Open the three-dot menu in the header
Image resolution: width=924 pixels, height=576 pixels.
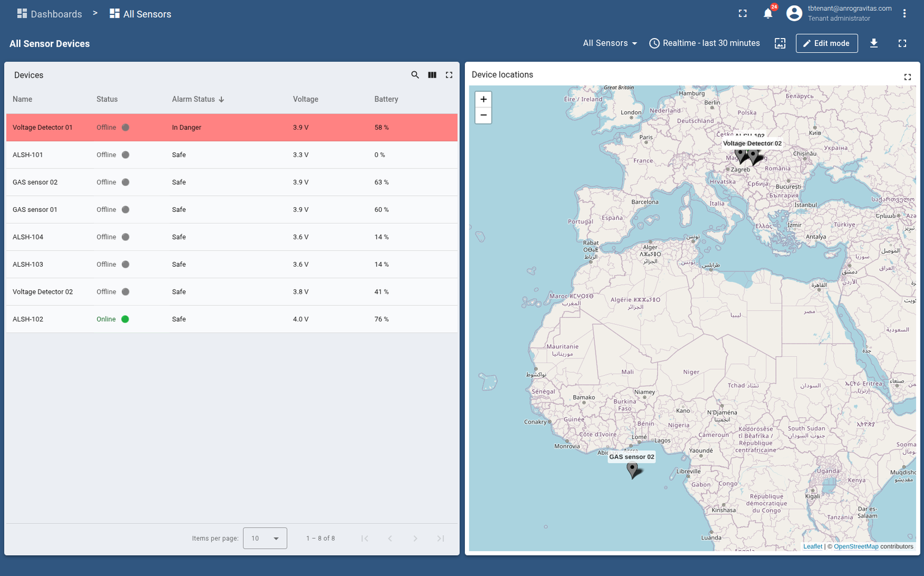(904, 13)
